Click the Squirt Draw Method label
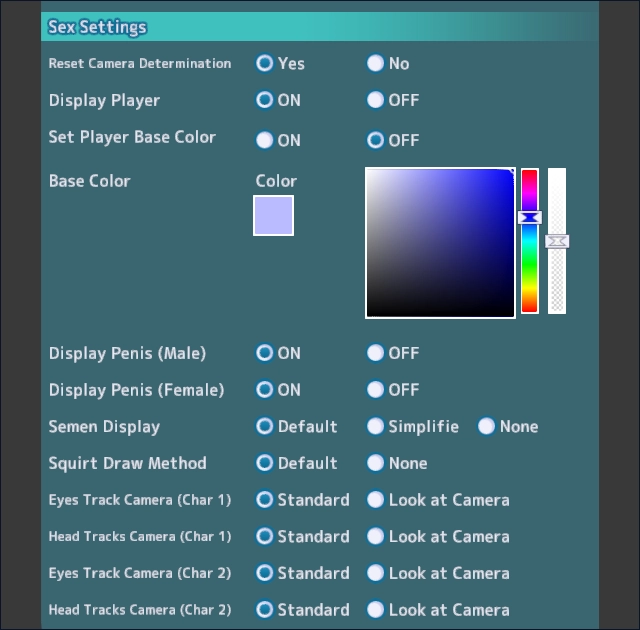The image size is (640, 630). tap(127, 464)
